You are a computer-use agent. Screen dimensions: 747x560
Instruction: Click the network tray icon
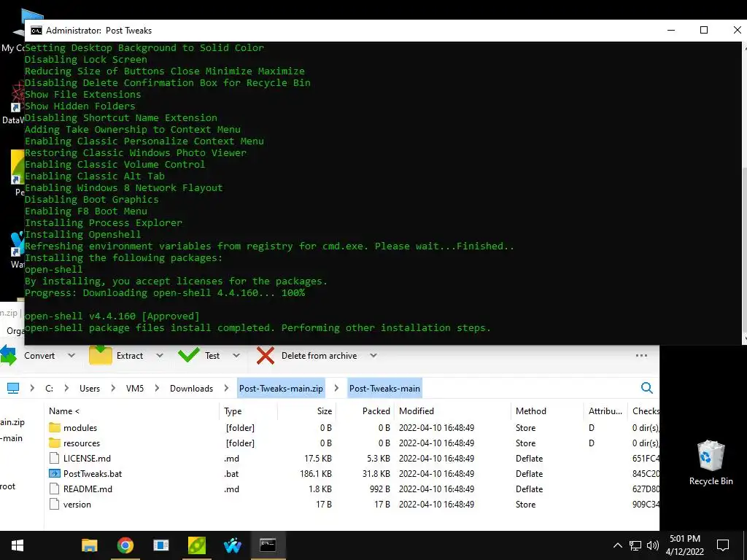coord(635,545)
